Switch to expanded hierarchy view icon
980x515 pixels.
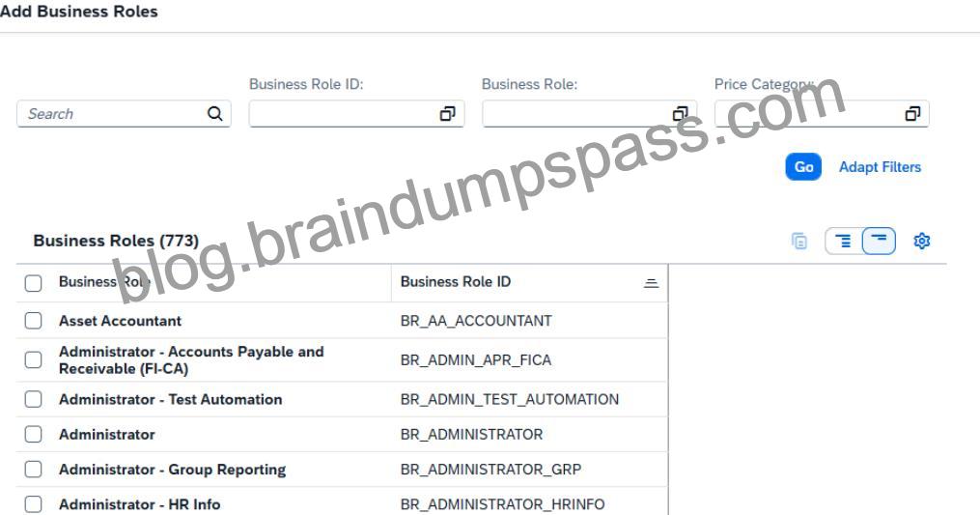click(844, 241)
